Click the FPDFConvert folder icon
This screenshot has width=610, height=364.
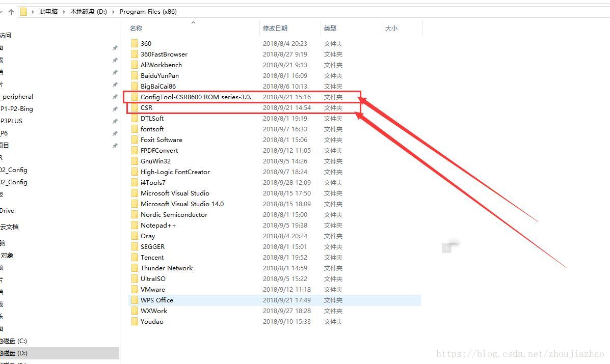[135, 150]
